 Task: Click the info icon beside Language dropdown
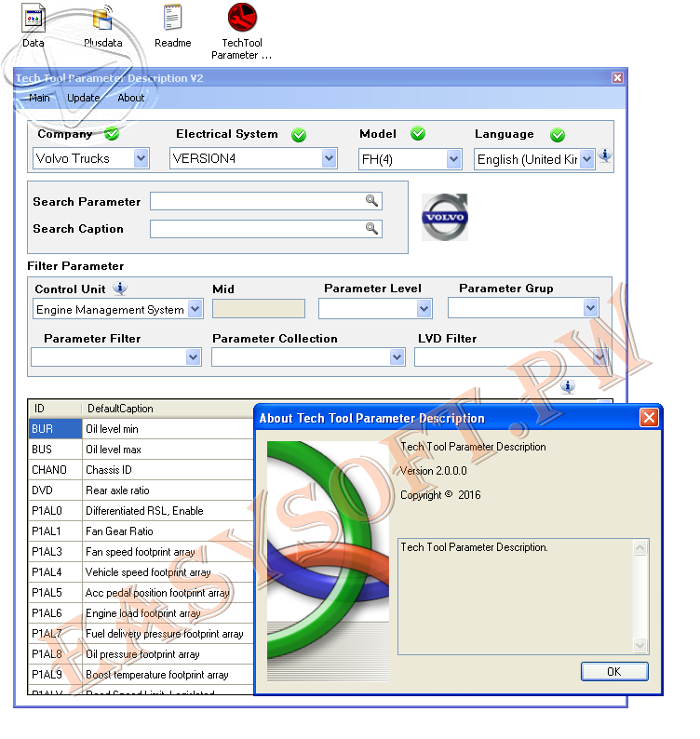[605, 155]
